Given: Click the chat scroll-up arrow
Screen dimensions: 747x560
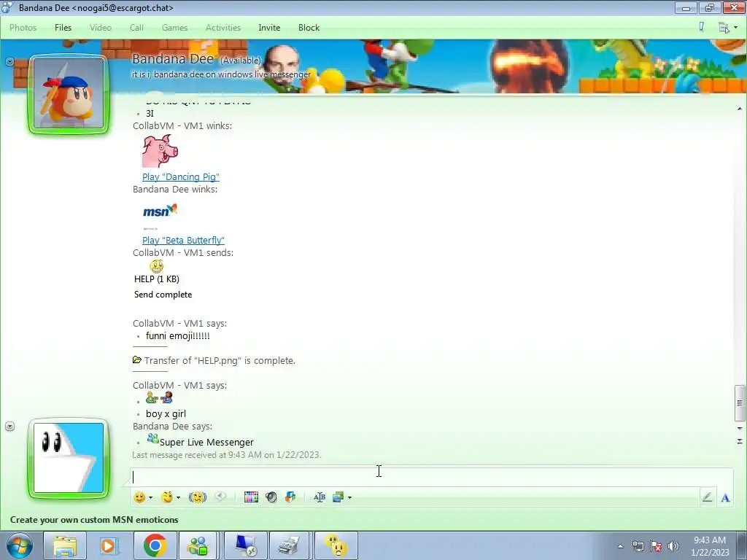Looking at the screenshot, I should tap(740, 109).
